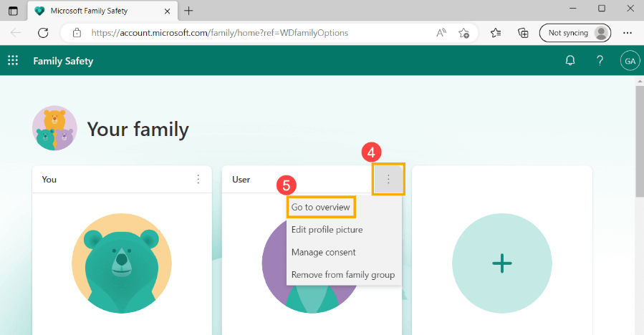Open the Microsoft app launcher grid
The image size is (644, 335).
(13, 60)
